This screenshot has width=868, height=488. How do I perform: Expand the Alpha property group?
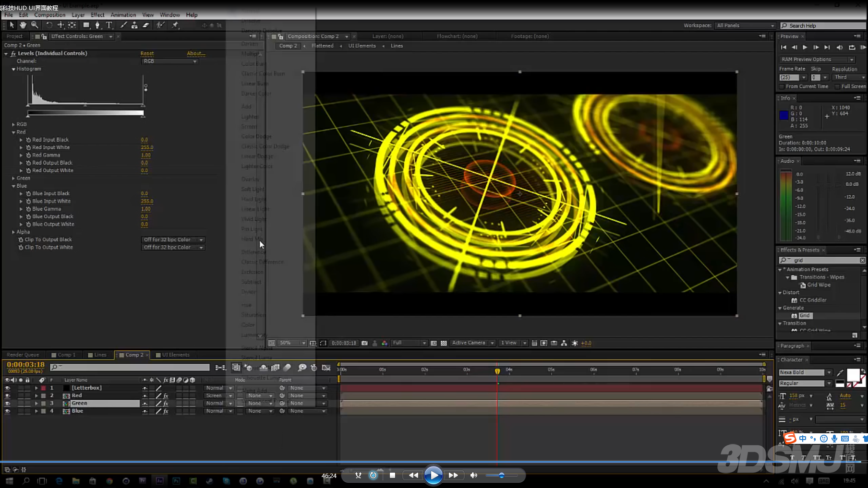(x=13, y=232)
